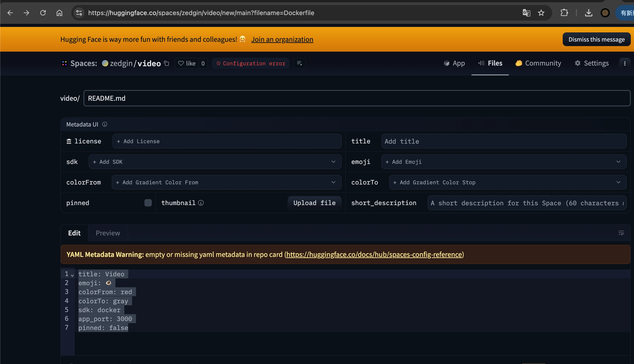The height and width of the screenshot is (364, 634).
Task: Toggle the pinned checkbox
Action: click(x=148, y=203)
